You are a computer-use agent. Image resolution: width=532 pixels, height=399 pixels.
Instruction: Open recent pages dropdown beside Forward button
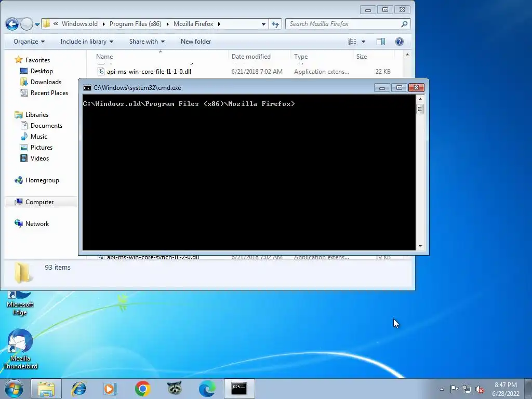(x=37, y=24)
